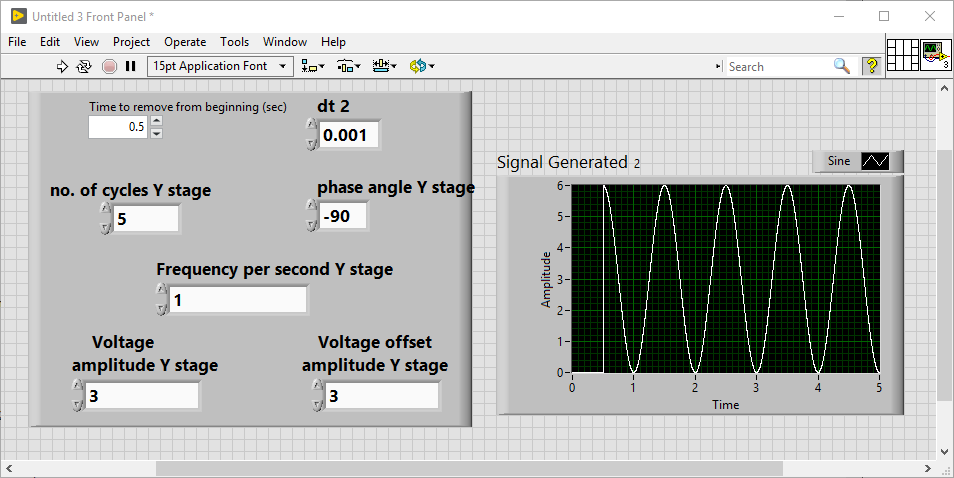The image size is (954, 478).
Task: Click the no. of cycles field
Action: click(146, 219)
